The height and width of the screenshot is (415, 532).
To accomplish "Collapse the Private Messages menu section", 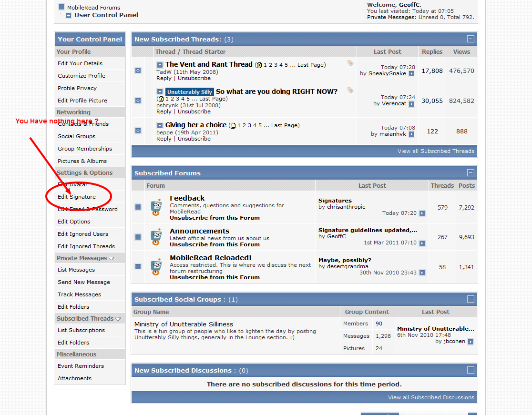I will point(111,258).
